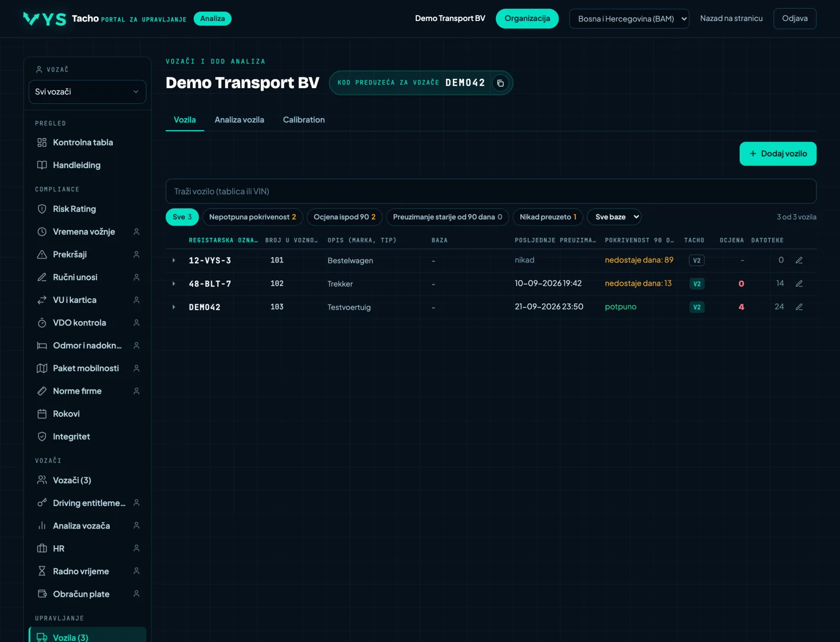840x642 pixels.
Task: Follow the Nazad na stranicu link
Action: pos(731,18)
